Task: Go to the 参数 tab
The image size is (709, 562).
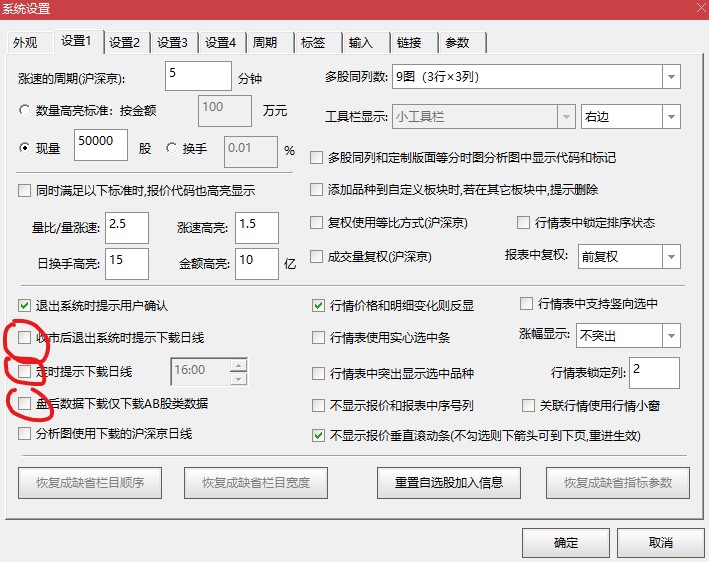Action: tap(457, 42)
